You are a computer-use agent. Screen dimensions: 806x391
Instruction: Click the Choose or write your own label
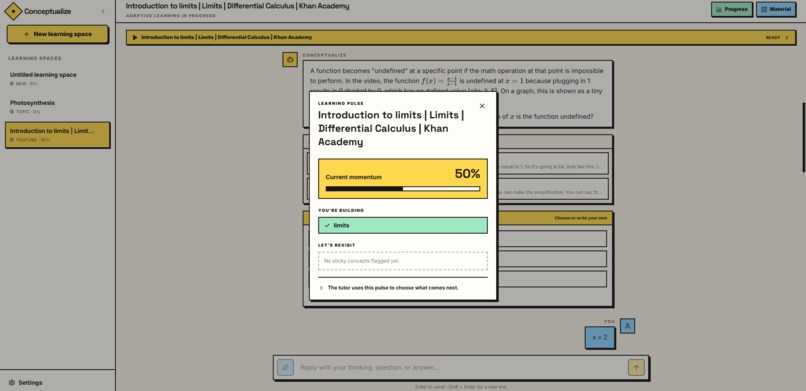(x=580, y=218)
